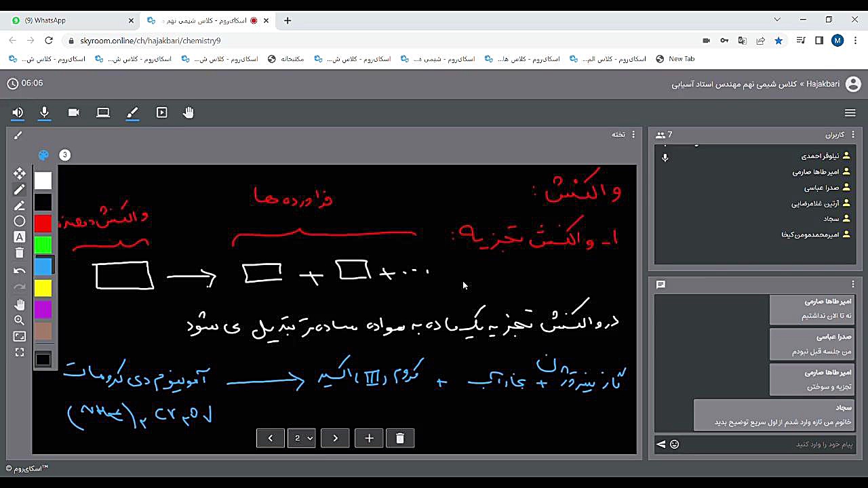Pick the green color swatch
Viewport: 868px width, 488px height.
(x=43, y=245)
